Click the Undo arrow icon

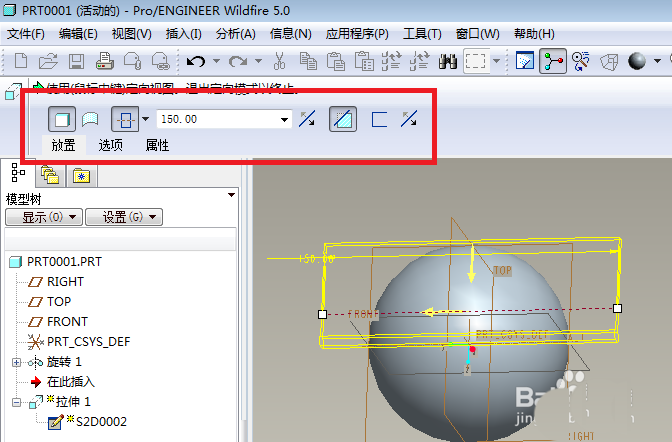196,61
